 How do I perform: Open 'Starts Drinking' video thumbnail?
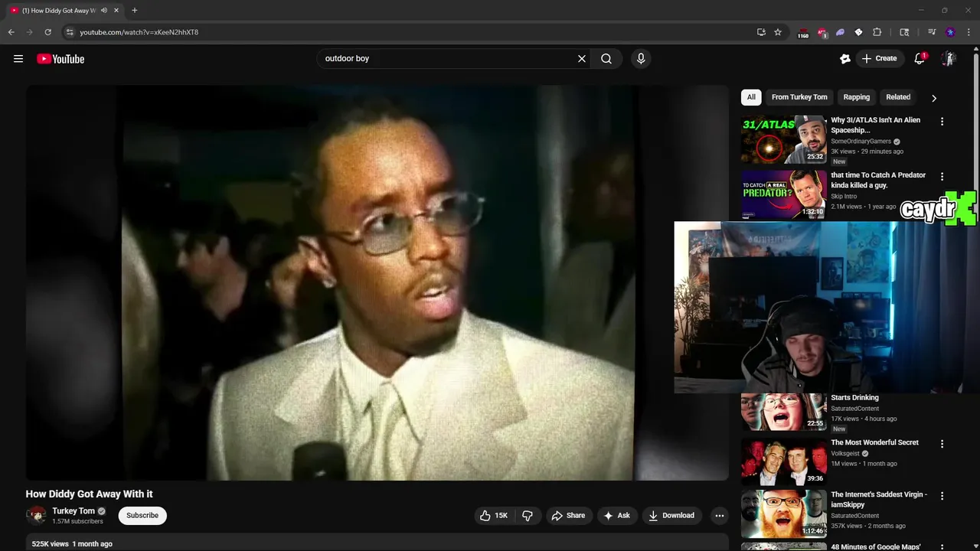(784, 412)
